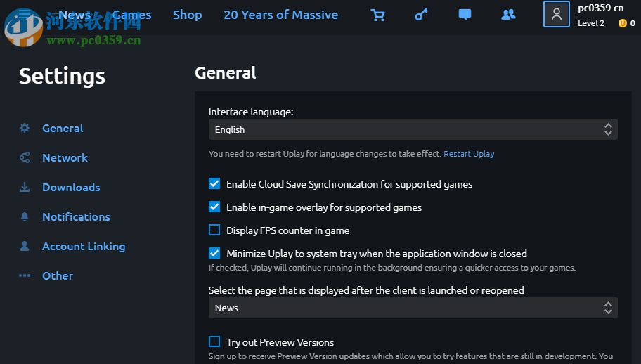This screenshot has height=364, width=641.
Task: Open the friends list icon
Action: (508, 15)
